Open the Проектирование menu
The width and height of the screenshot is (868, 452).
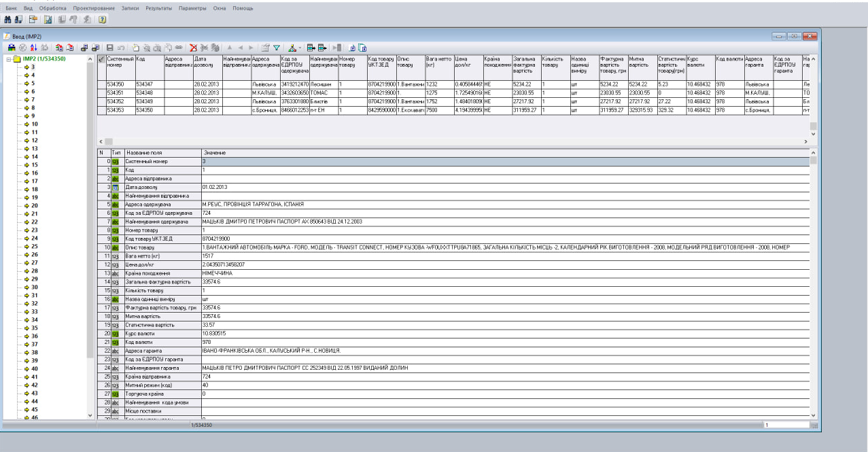[x=93, y=8]
